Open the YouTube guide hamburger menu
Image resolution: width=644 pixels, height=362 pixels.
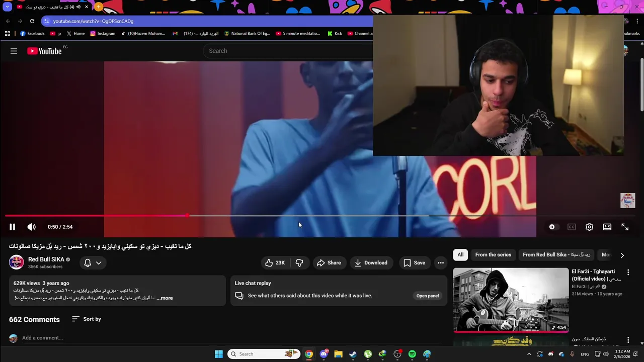(x=14, y=51)
